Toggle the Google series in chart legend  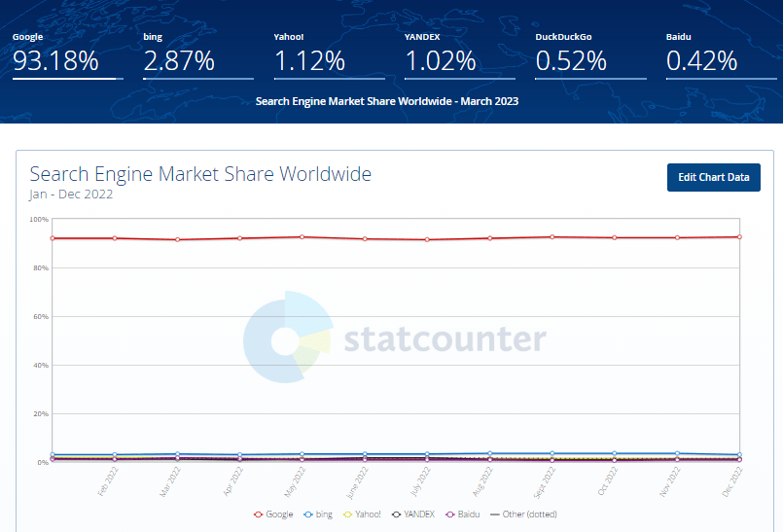[273, 514]
